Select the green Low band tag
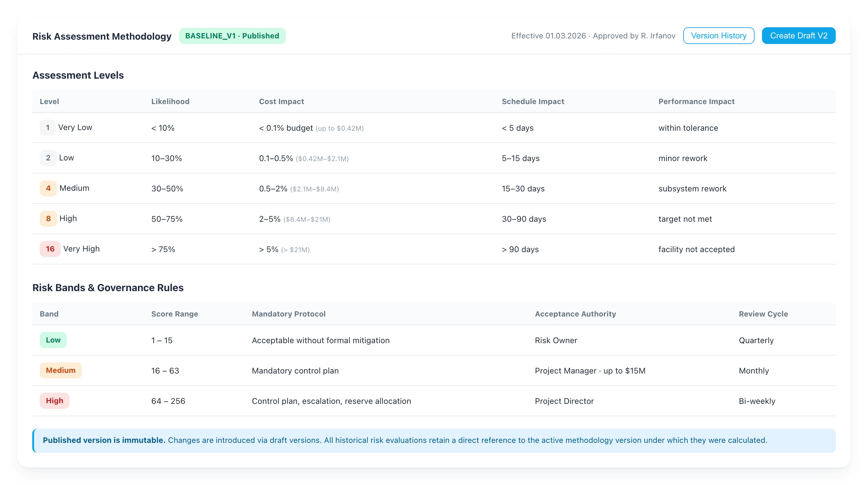Image resolution: width=868 pixels, height=485 pixels. click(x=53, y=340)
